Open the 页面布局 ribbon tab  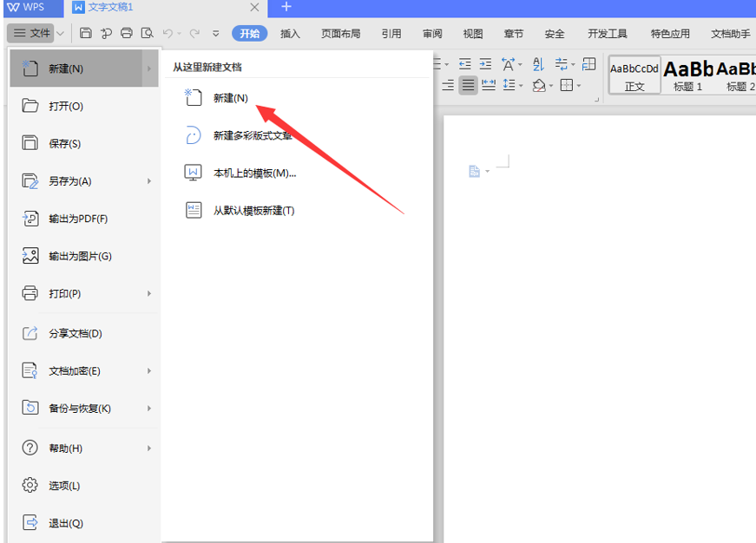[x=341, y=33]
